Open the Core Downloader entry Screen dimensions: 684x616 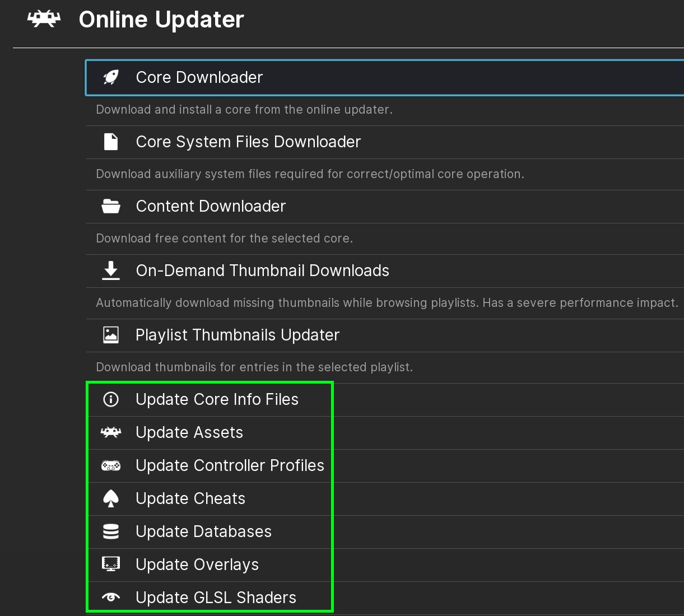(385, 78)
